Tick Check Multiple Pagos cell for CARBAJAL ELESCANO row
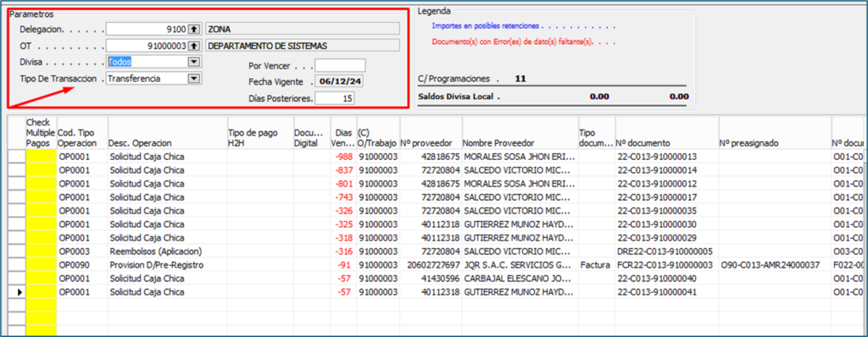The width and height of the screenshot is (868, 337). (41, 279)
